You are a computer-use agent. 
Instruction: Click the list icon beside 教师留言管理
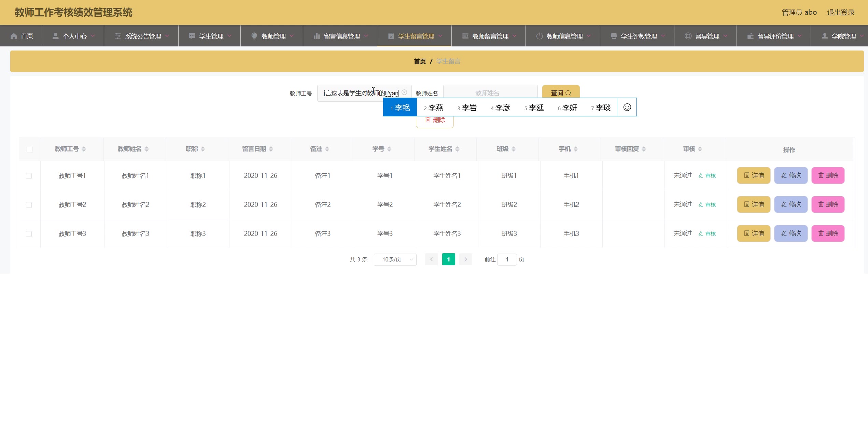465,36
